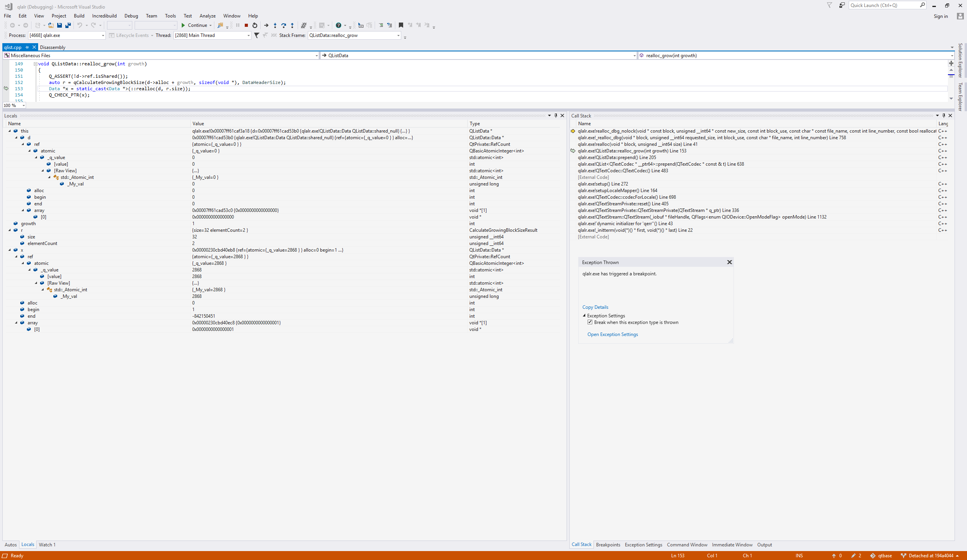Pin the Locals panel
Viewport: 967px width, 560px height.
[x=556, y=115]
